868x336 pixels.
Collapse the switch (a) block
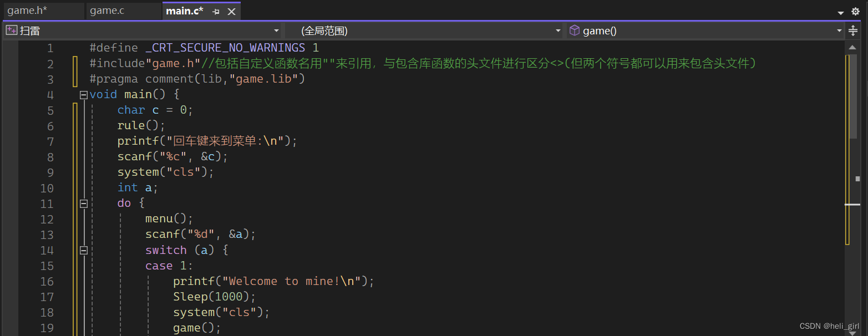pos(84,250)
